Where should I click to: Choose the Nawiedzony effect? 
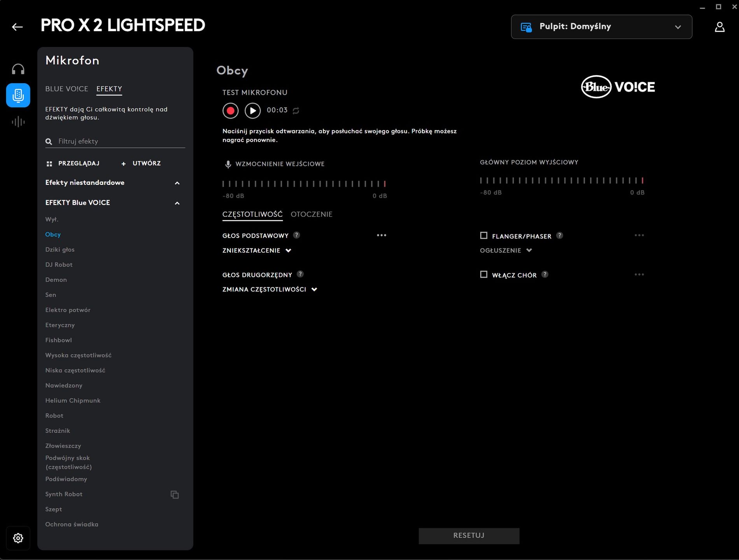(x=64, y=386)
